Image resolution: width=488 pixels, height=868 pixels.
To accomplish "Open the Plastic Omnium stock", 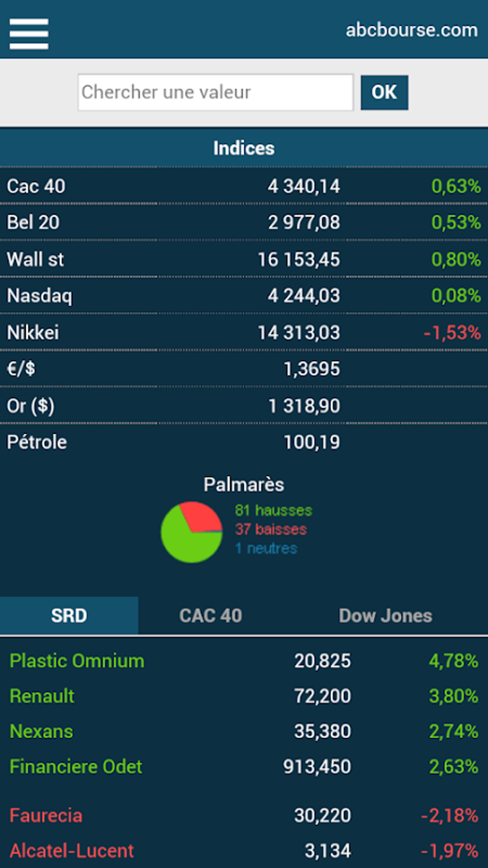I will pyautogui.click(x=77, y=661).
